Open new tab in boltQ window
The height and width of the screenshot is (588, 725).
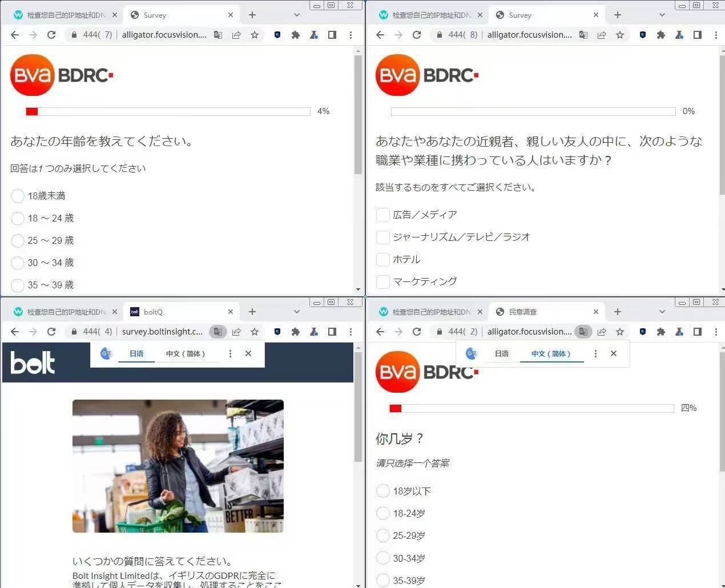[x=252, y=312]
